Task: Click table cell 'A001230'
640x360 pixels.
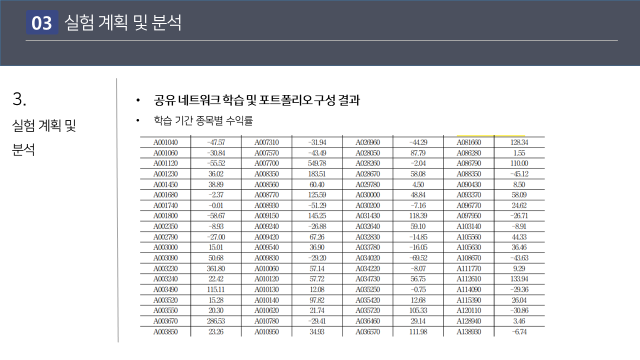Action: 166,174
